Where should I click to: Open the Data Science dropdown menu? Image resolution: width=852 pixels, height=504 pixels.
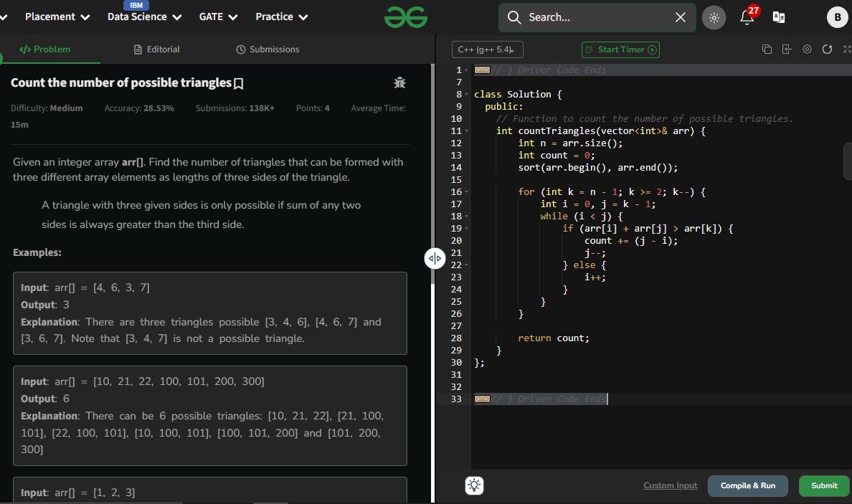tap(145, 16)
